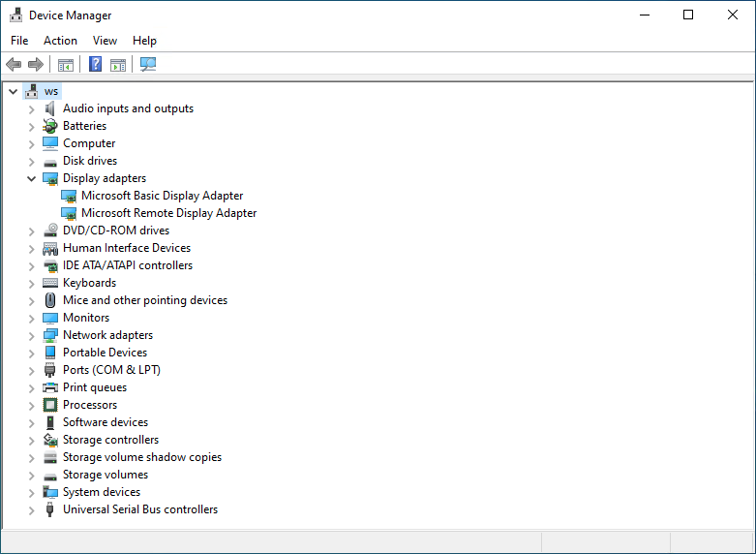Click the Show/Hide console tree toolbar icon
Screen dimensions: 756x554
point(66,65)
